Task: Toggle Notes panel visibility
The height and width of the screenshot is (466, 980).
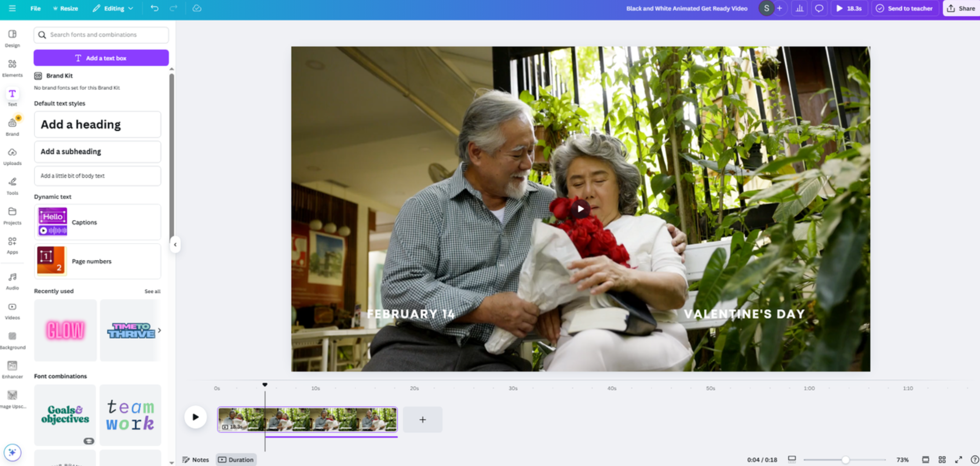Action: click(x=196, y=459)
